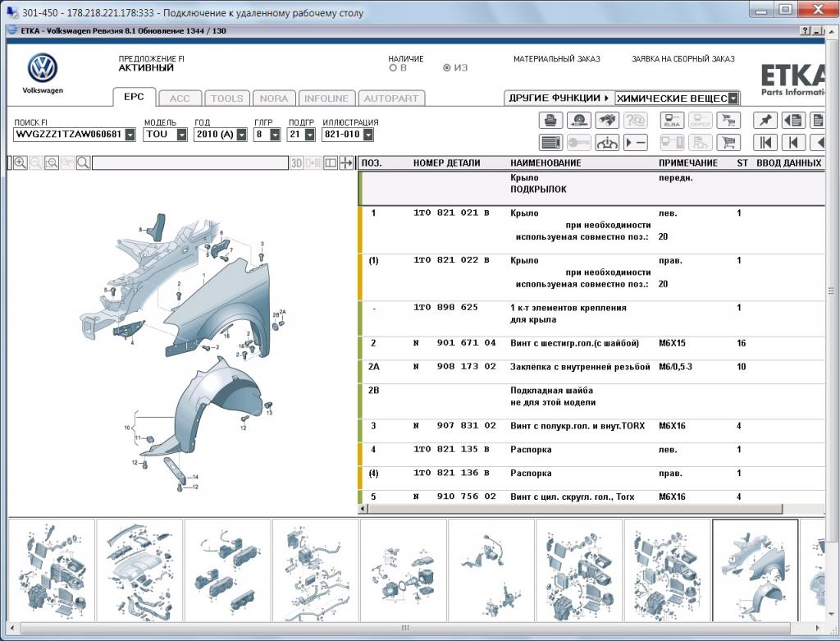Click the НАИМЕНОВАНИЕ column header

(546, 163)
